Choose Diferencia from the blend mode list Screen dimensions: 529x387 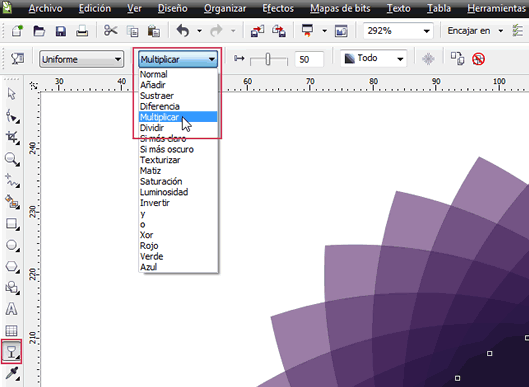[160, 106]
